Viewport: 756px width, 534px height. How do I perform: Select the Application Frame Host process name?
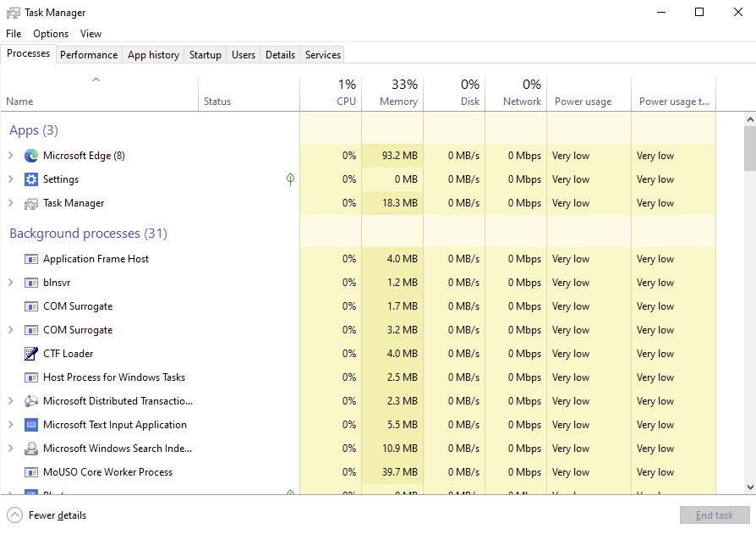pos(96,259)
